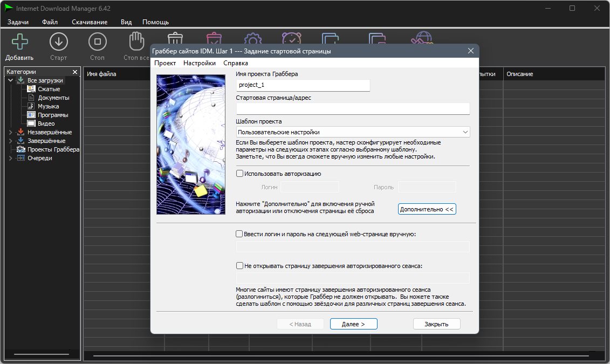Select Завершённые tree label
The width and height of the screenshot is (610, 364).
(x=46, y=141)
